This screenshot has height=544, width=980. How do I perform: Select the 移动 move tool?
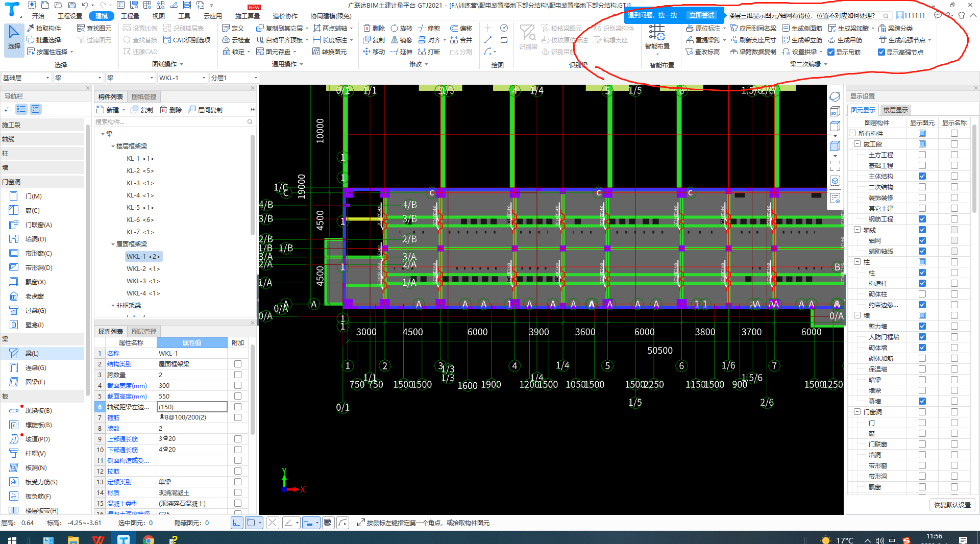pyautogui.click(x=374, y=52)
